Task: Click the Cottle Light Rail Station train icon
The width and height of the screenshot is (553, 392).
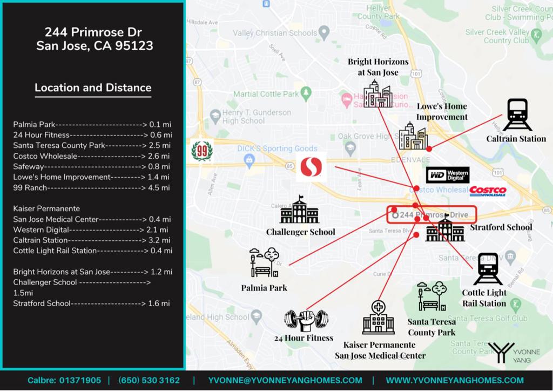Action: point(488,269)
